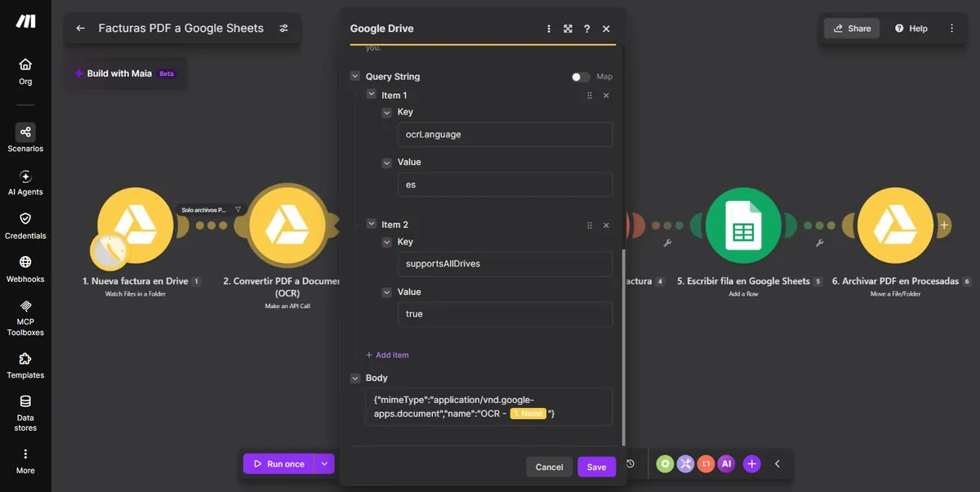Collapse Item 1 Key field

point(387,112)
